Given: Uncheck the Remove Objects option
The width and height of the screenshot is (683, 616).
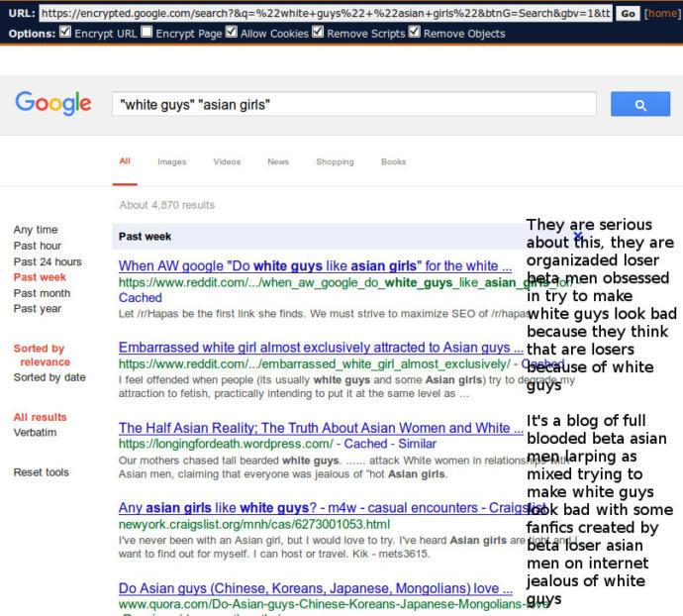Looking at the screenshot, I should click(x=415, y=32).
